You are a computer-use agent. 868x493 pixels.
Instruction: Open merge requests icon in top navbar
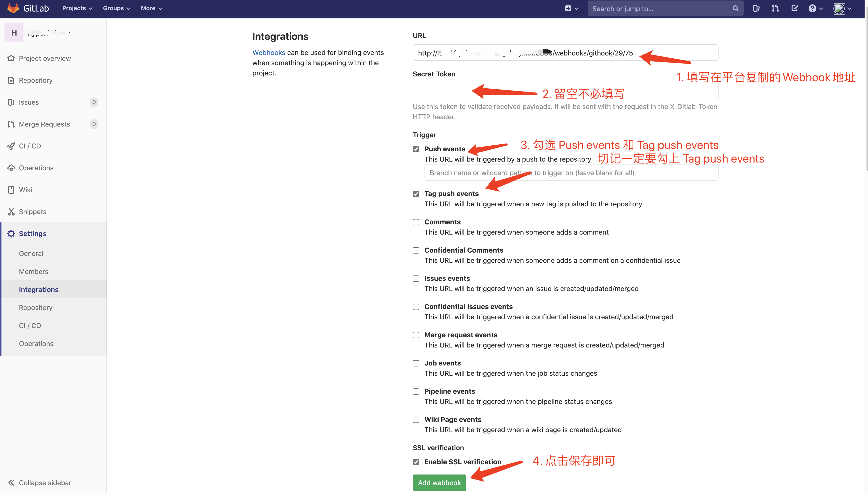coord(775,9)
